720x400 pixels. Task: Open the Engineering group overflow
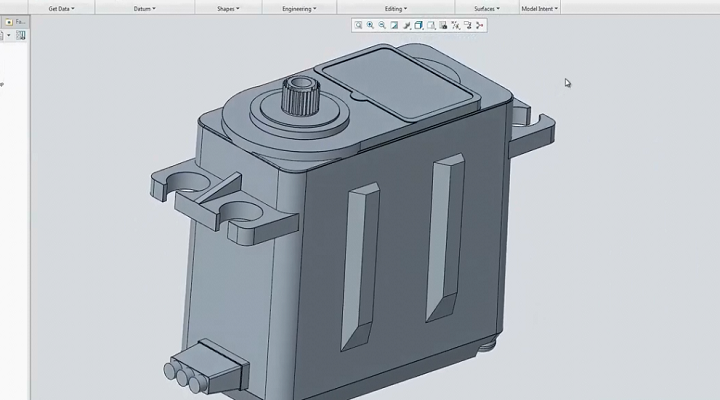[299, 8]
